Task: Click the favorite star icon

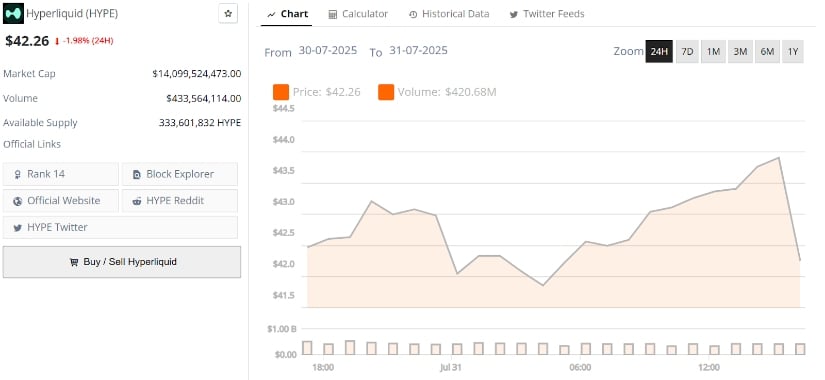Action: tap(228, 14)
